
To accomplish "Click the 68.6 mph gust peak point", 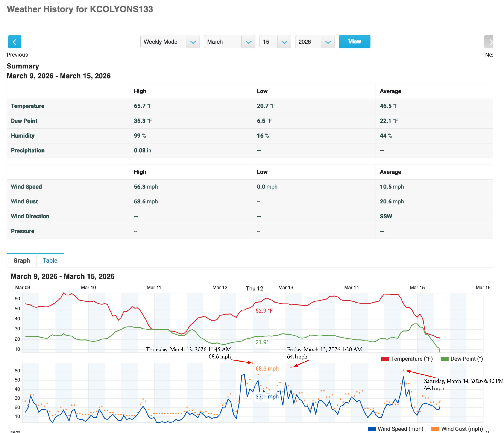I will click(253, 363).
